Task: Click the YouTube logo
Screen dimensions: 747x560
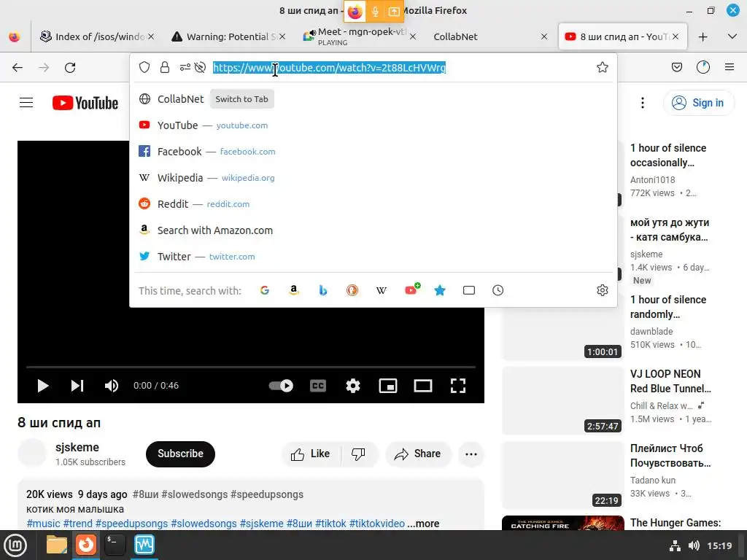Action: [x=85, y=103]
